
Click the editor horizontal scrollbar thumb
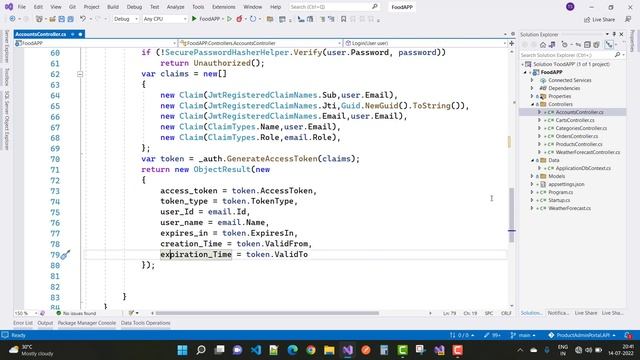point(268,313)
